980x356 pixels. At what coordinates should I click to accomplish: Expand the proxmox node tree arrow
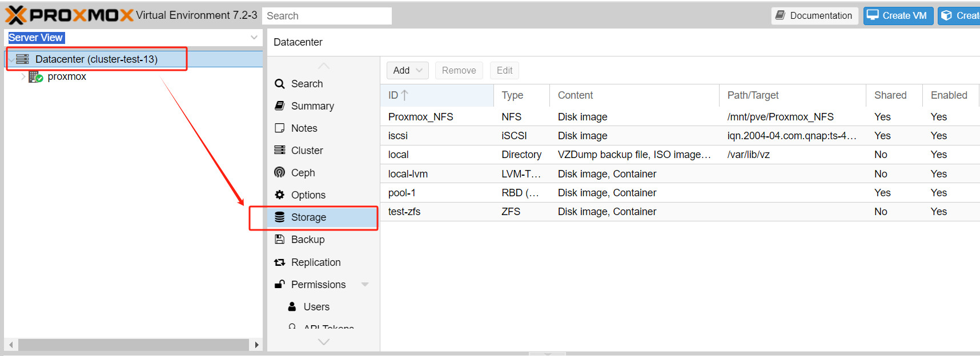click(23, 76)
